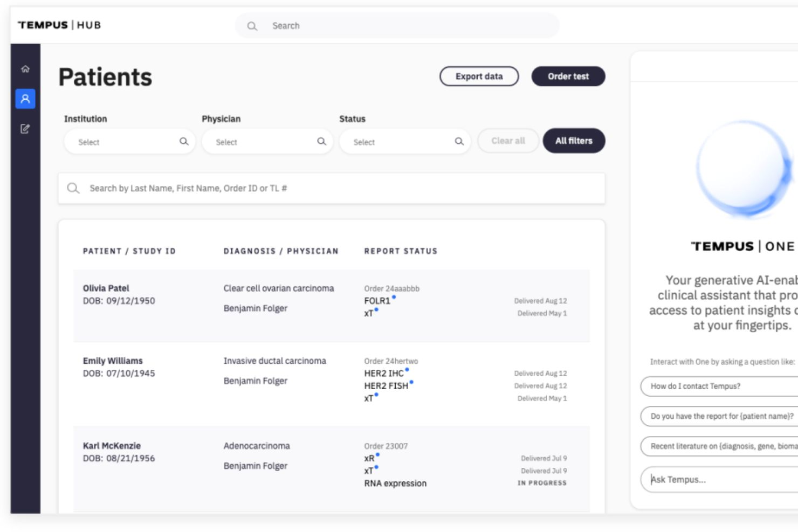
Task: Focus the Search by Last Name field
Action: (x=332, y=188)
